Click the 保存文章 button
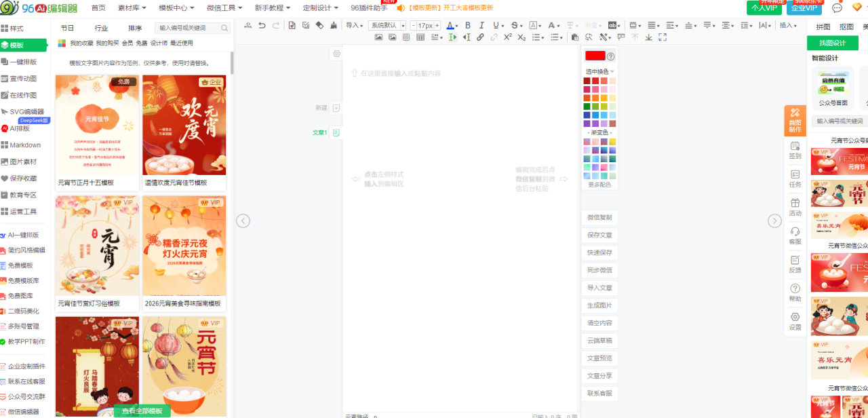The height and width of the screenshot is (418, 868). (x=599, y=235)
